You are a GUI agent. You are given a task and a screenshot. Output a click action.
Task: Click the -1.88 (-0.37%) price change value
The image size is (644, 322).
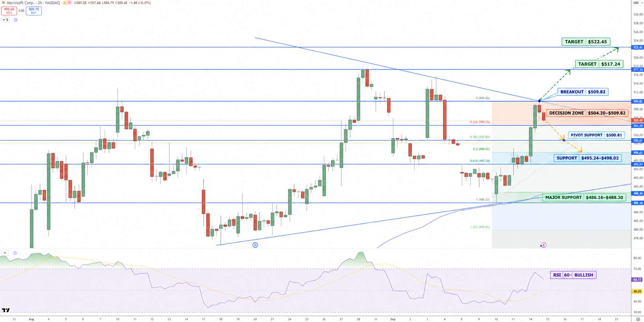pyautogui.click(x=140, y=3)
